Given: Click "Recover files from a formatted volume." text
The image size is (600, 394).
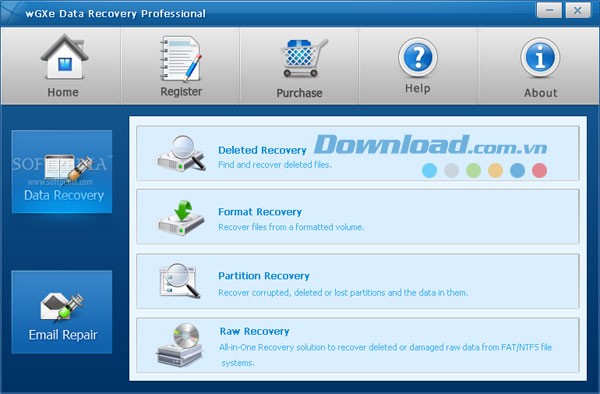Looking at the screenshot, I should [x=291, y=227].
